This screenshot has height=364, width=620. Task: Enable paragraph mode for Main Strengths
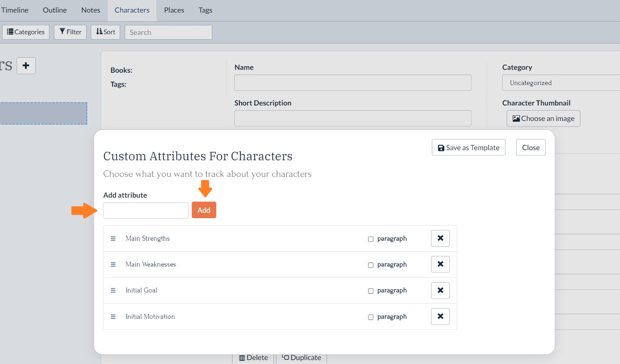pos(371,239)
